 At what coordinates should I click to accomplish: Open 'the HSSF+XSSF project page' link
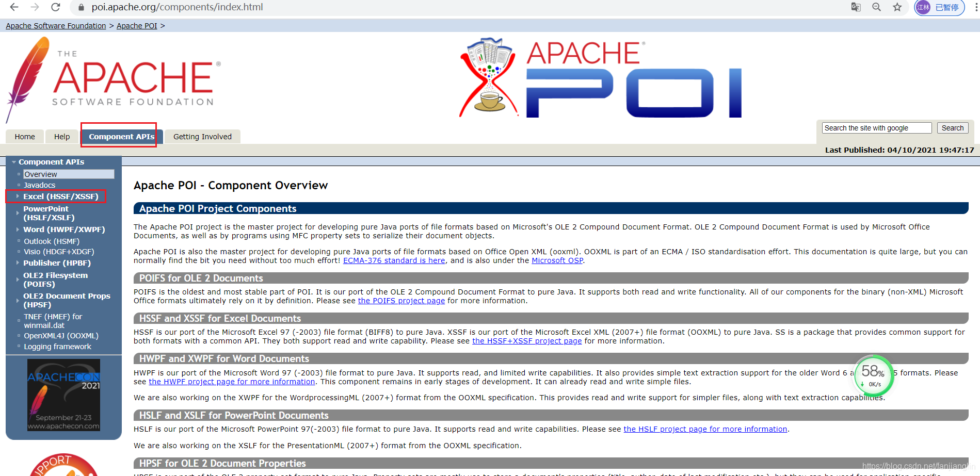(x=527, y=341)
